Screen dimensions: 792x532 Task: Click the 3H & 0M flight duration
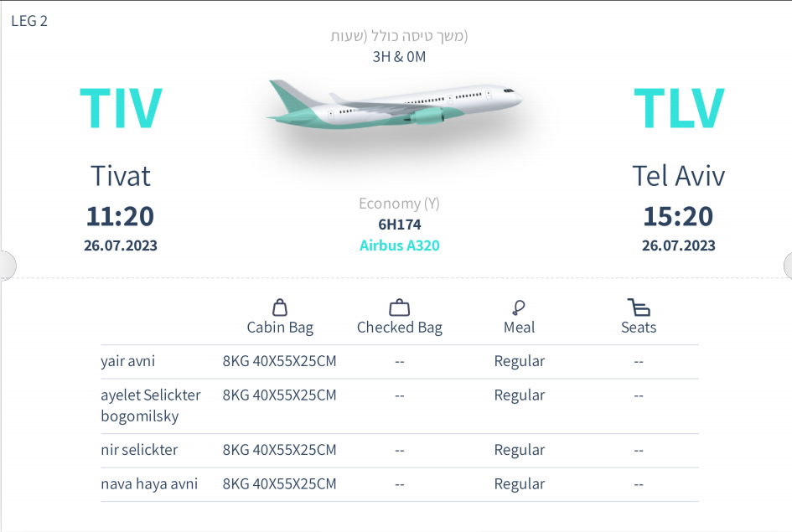399,56
